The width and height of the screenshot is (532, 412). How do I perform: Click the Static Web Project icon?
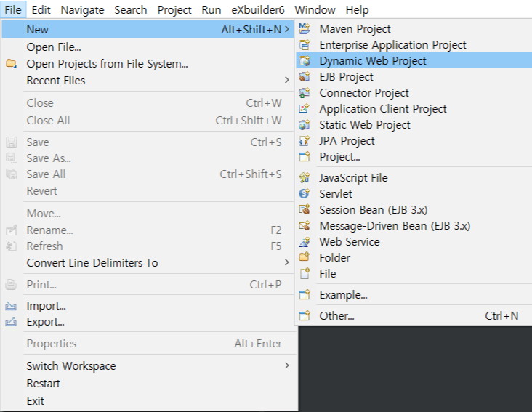(x=305, y=125)
